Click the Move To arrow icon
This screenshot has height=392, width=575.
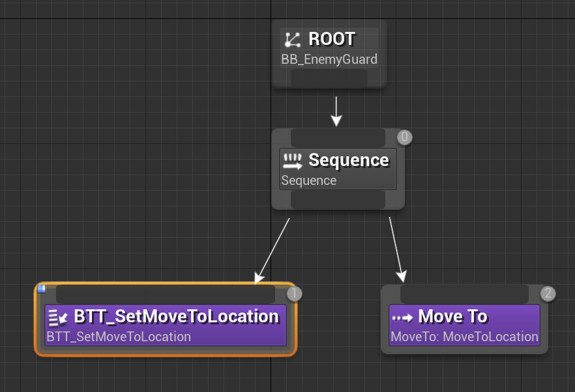(402, 317)
